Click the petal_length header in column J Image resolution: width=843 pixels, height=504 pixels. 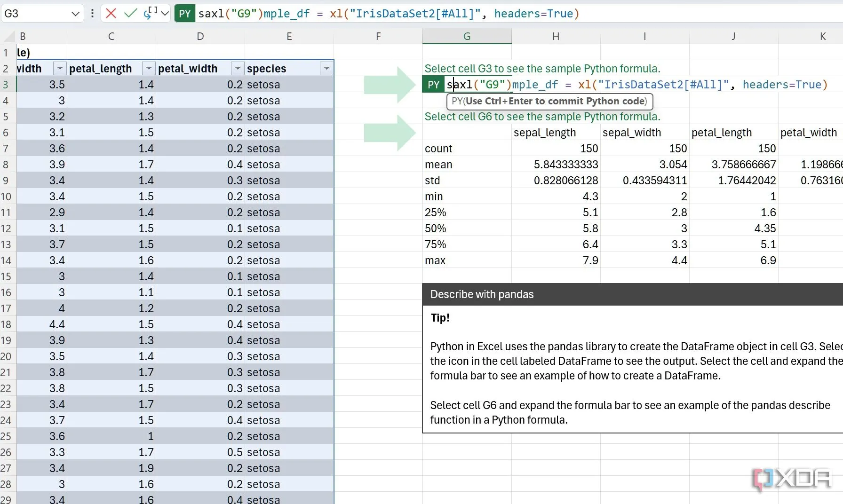734,133
